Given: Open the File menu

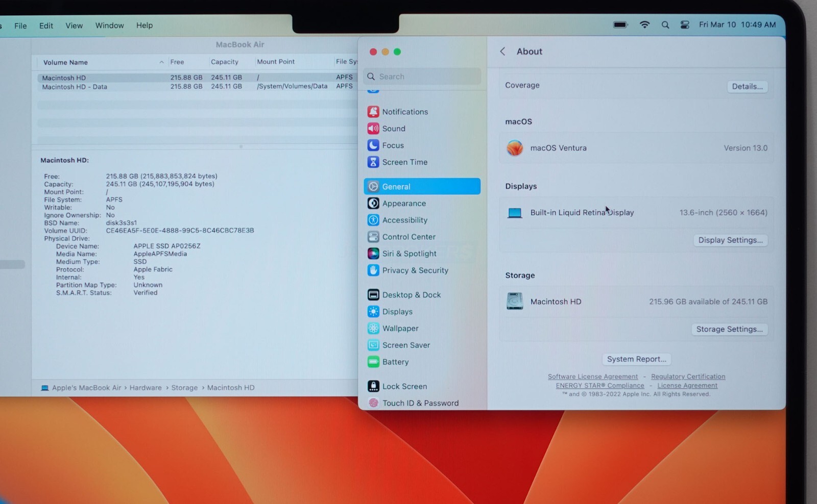Looking at the screenshot, I should (20, 26).
